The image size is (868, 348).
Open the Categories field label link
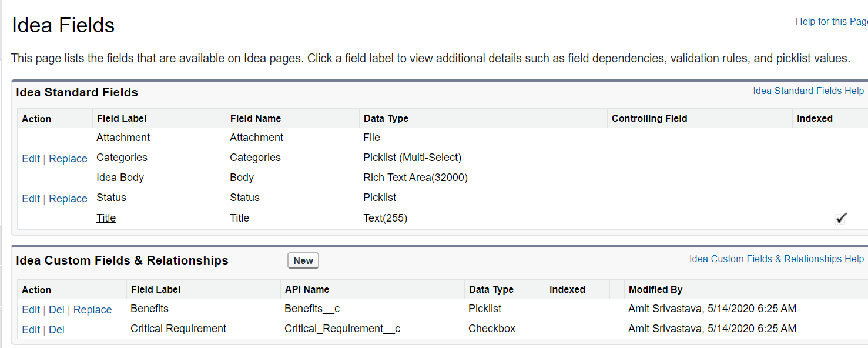[x=122, y=158]
